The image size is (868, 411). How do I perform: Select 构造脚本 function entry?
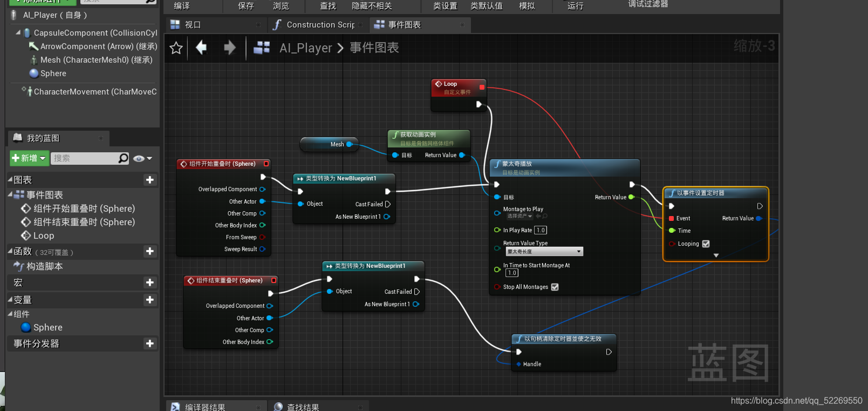click(45, 266)
